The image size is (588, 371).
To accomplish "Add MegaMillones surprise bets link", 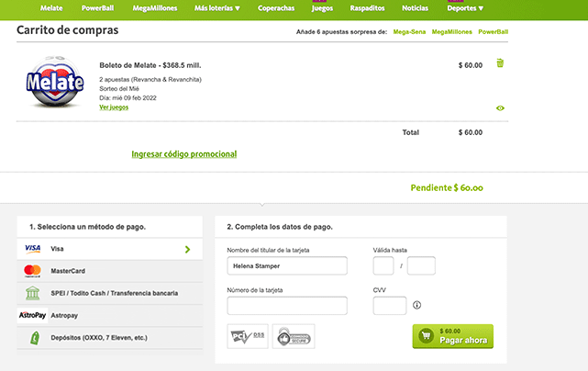I will 451,32.
